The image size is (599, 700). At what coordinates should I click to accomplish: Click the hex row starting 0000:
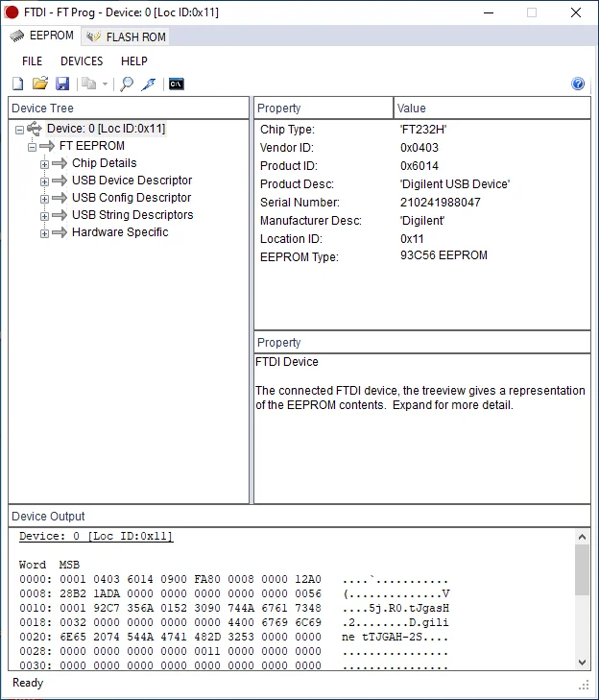tap(233, 579)
